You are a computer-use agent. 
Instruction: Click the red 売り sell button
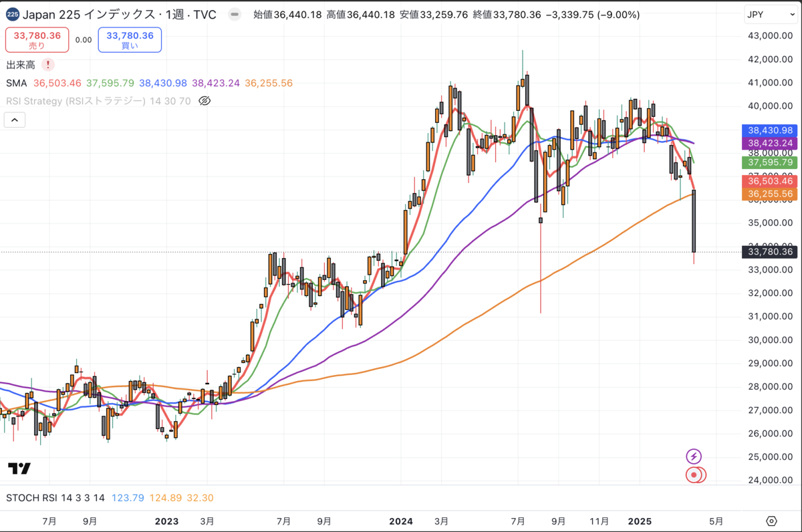[37, 40]
